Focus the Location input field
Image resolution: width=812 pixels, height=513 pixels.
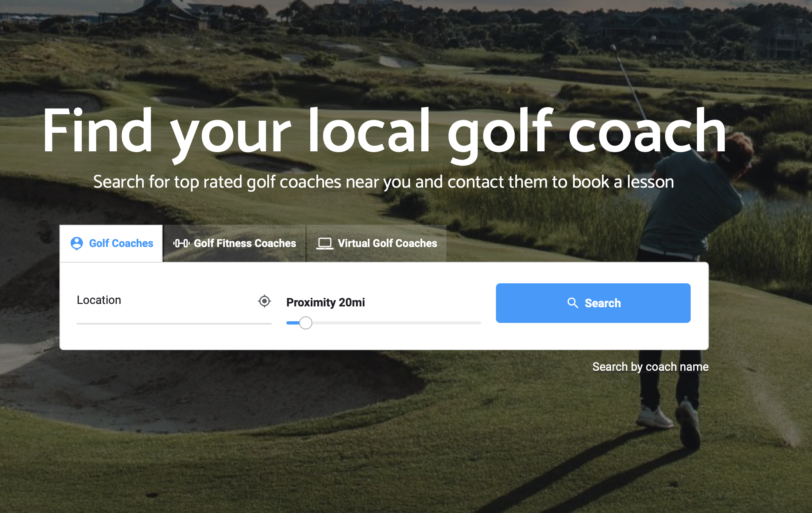click(165, 301)
